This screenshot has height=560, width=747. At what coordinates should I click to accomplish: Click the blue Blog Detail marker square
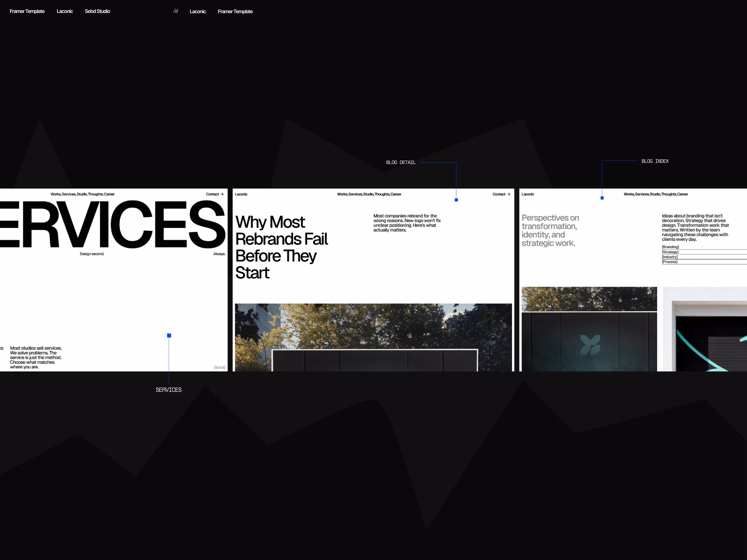click(456, 200)
